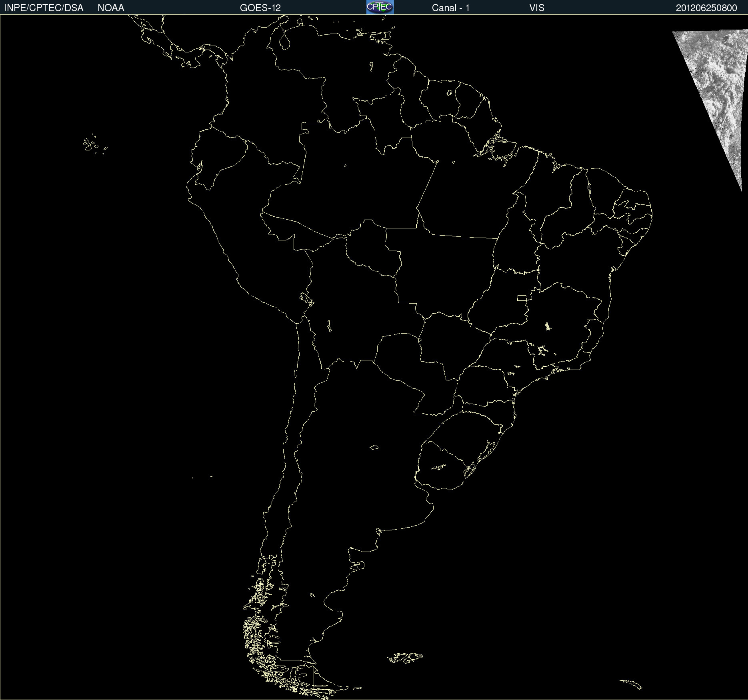The width and height of the screenshot is (748, 700).
Task: Click the VIS channel label
Action: pos(537,8)
